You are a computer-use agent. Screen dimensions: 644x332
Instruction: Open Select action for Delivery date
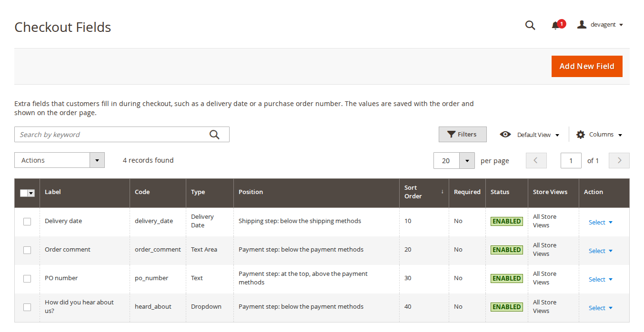click(600, 222)
